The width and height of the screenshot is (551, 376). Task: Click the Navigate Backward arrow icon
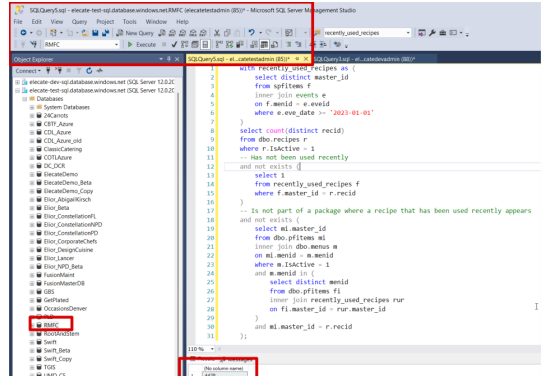(23, 33)
